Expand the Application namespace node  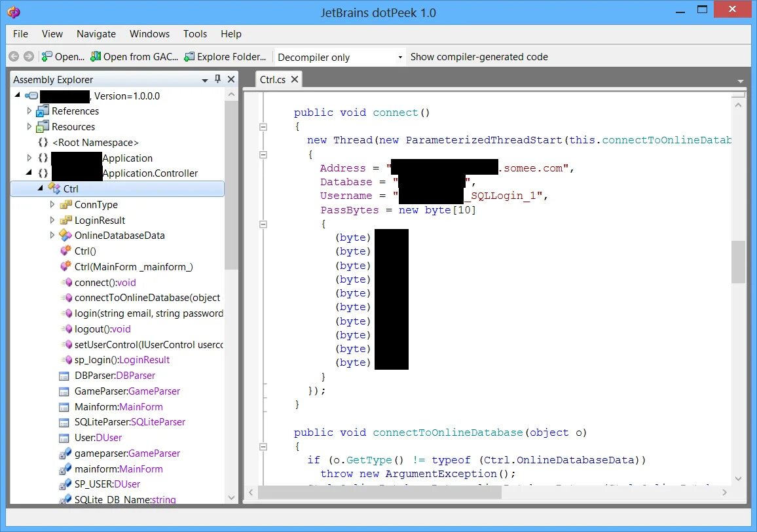click(x=29, y=158)
